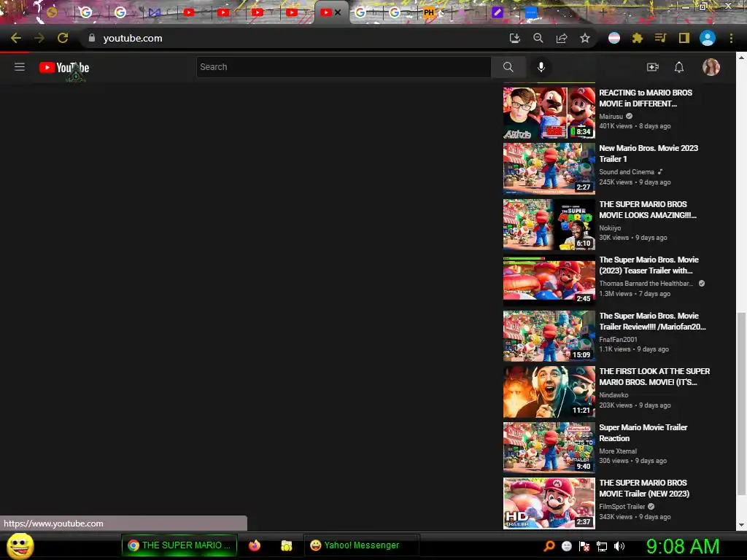Open the 15:09 Trailer Review thumbnail
This screenshot has height=560, width=747.
point(549,336)
